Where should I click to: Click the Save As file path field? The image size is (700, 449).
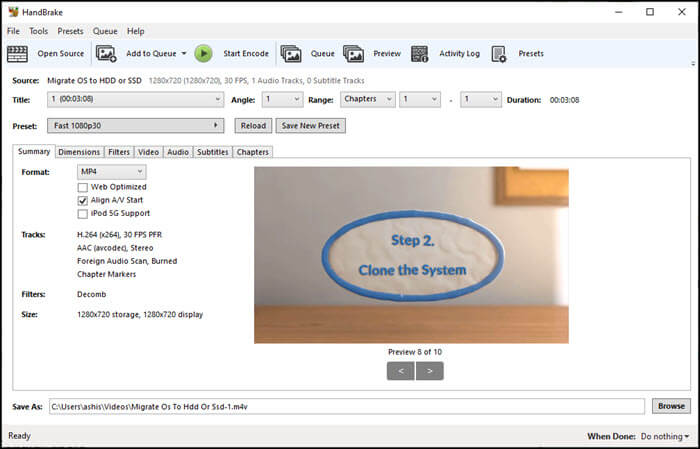(x=346, y=406)
